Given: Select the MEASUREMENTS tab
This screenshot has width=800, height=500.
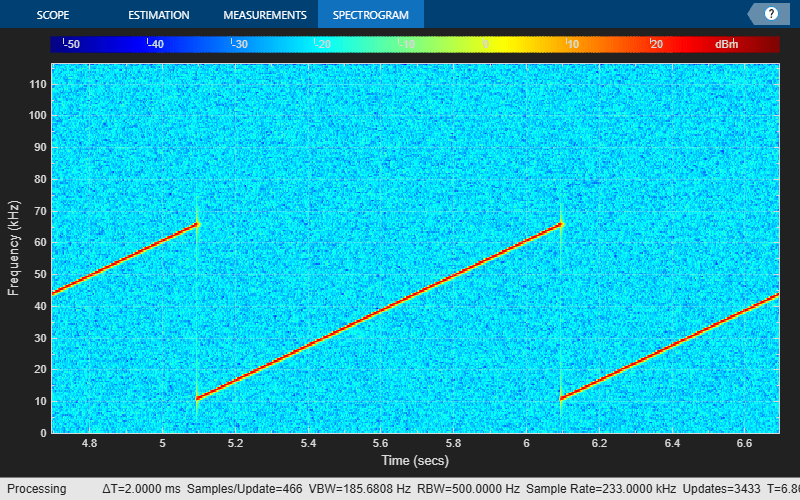Looking at the screenshot, I should point(264,15).
